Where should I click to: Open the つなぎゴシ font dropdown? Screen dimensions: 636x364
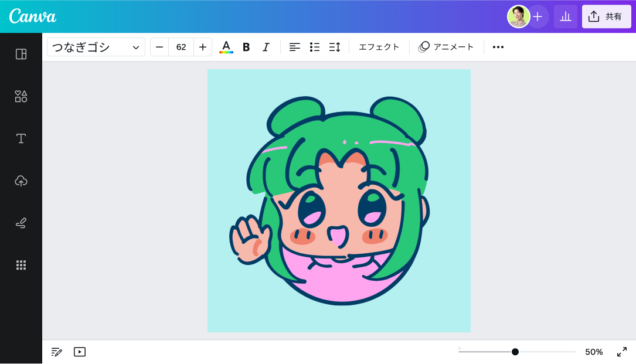96,47
